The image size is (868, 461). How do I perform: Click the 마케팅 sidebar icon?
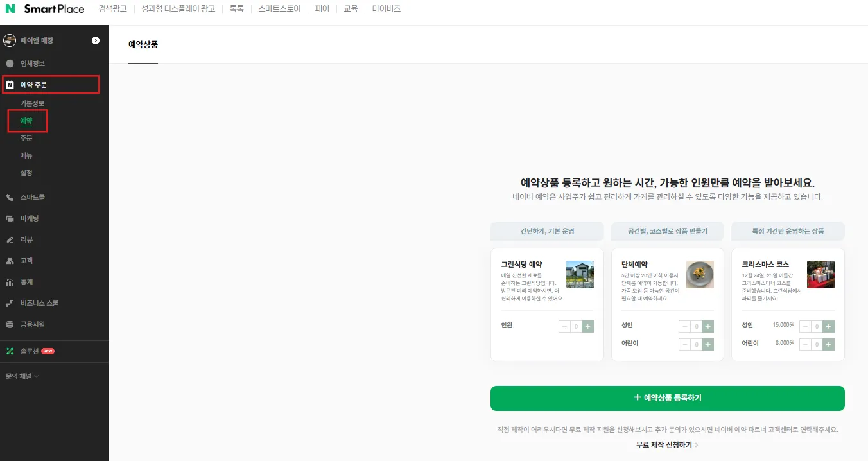pos(10,218)
